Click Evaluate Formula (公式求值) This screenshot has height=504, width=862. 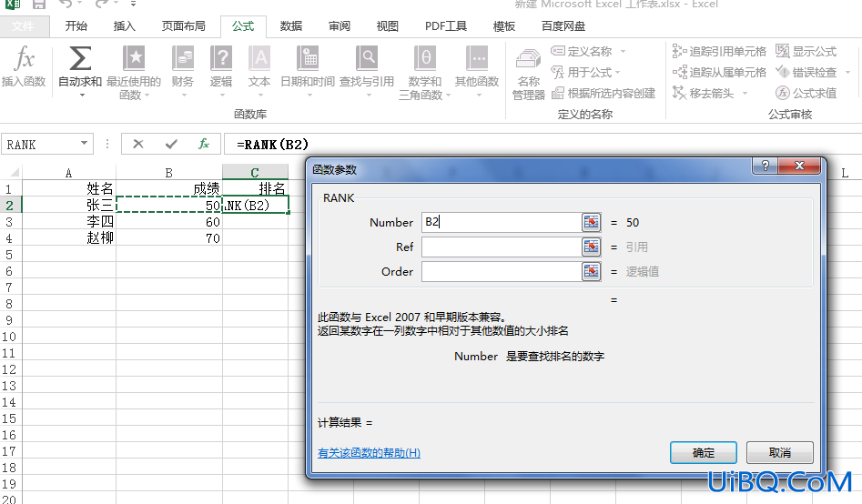pos(806,93)
